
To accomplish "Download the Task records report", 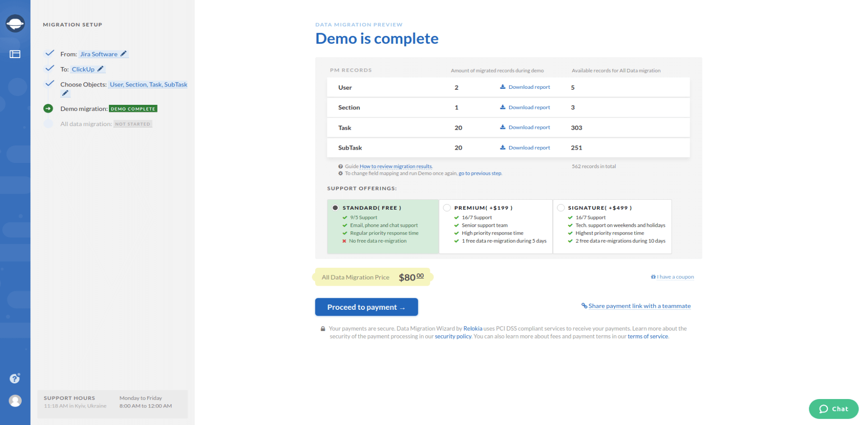I will 525,127.
